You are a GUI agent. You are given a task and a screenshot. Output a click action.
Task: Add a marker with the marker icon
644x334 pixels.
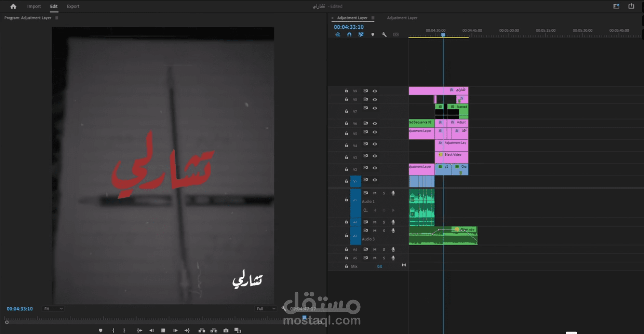tap(372, 34)
